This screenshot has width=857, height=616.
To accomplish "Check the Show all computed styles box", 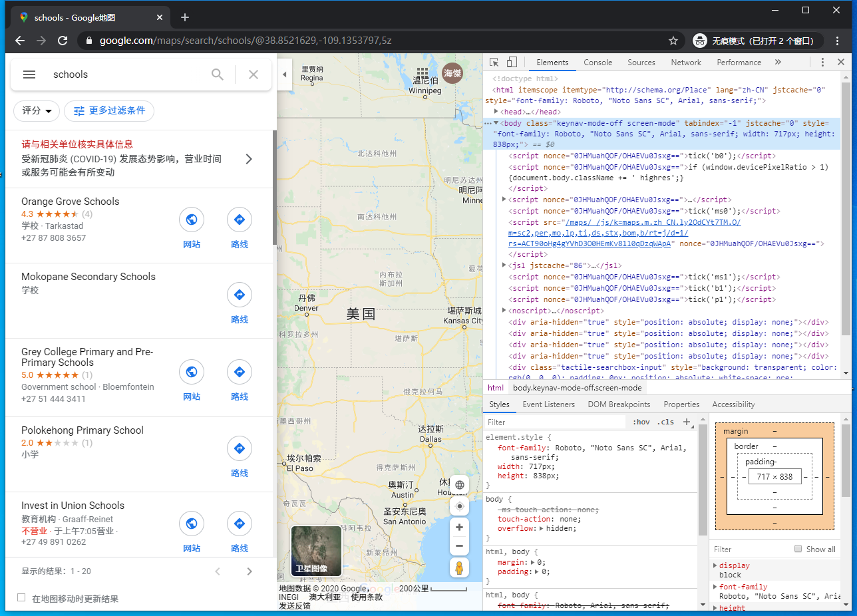I will (798, 549).
